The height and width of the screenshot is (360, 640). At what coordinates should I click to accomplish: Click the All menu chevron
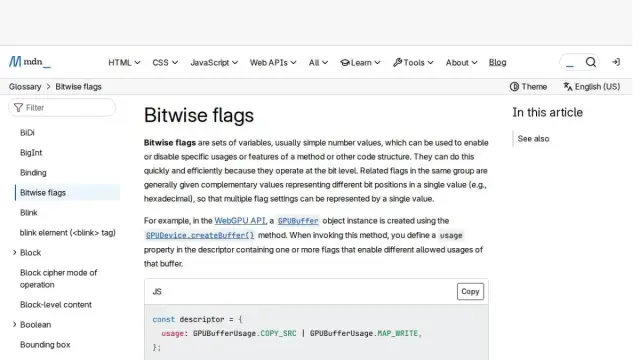325,62
